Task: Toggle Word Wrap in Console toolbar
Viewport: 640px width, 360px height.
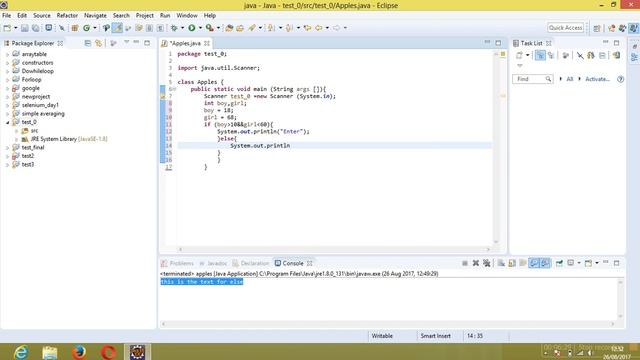Action: click(523, 263)
